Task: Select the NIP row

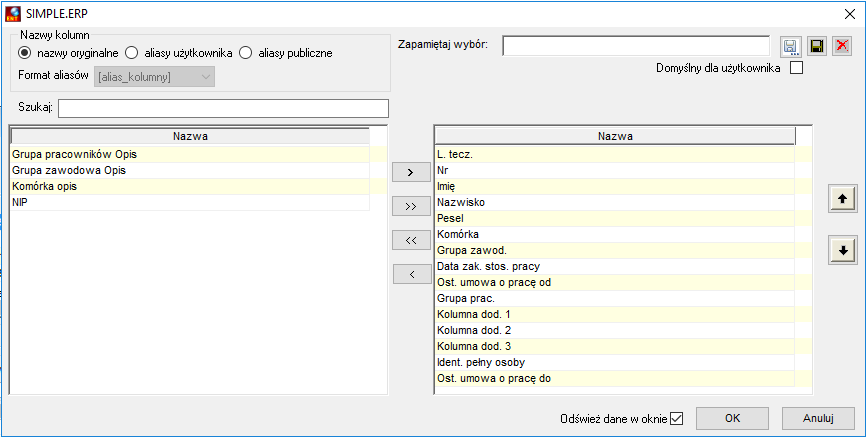Action: pyautogui.click(x=190, y=203)
